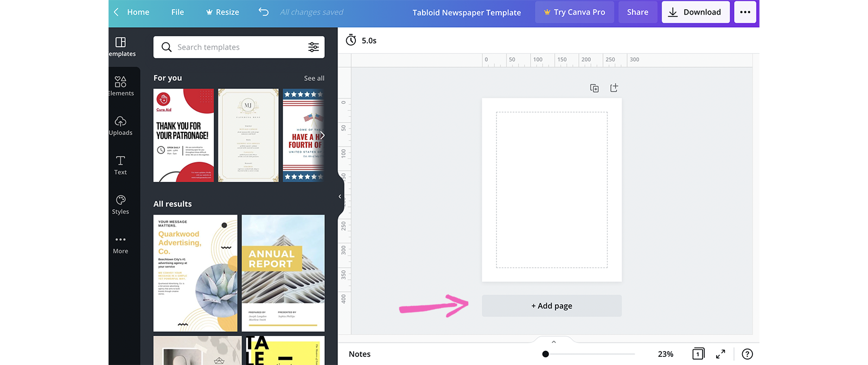This screenshot has width=868, height=365.
Task: Click the + Add page button
Action: 552,306
